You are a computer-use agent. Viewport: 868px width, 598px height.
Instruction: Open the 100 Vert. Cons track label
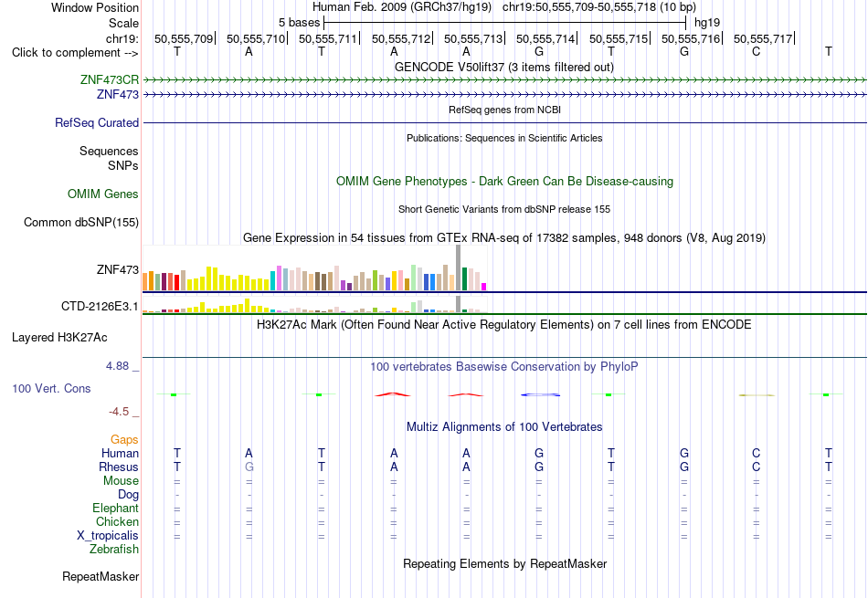click(51, 388)
